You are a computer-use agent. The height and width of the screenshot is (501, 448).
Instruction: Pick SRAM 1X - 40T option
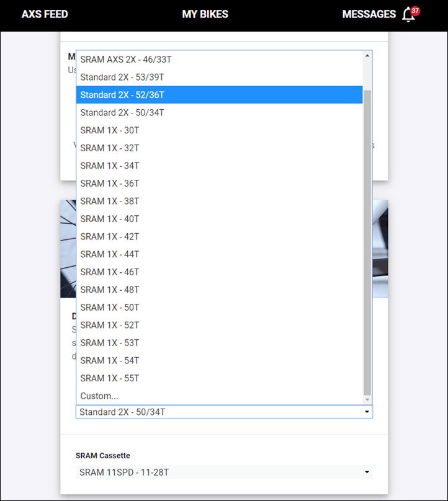[x=220, y=219]
